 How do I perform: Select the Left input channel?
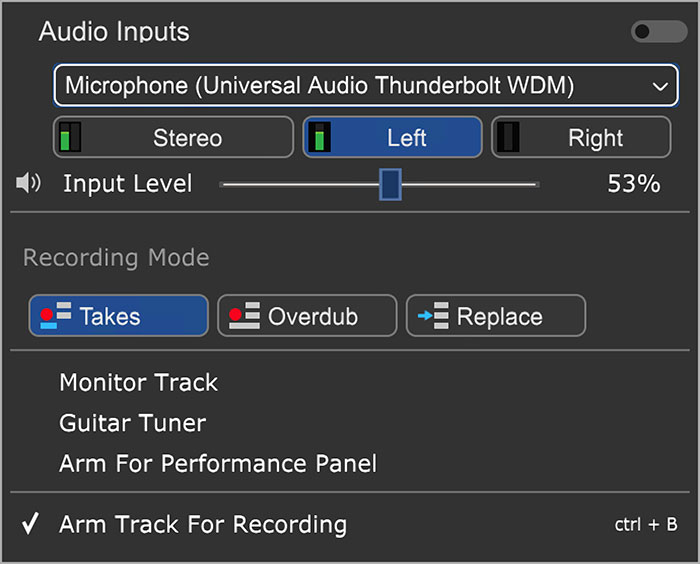pyautogui.click(x=392, y=137)
